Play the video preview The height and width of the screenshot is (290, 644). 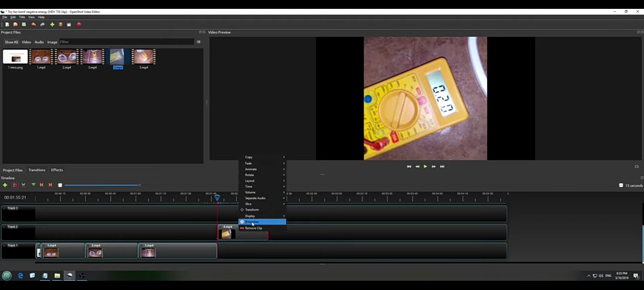tap(425, 166)
